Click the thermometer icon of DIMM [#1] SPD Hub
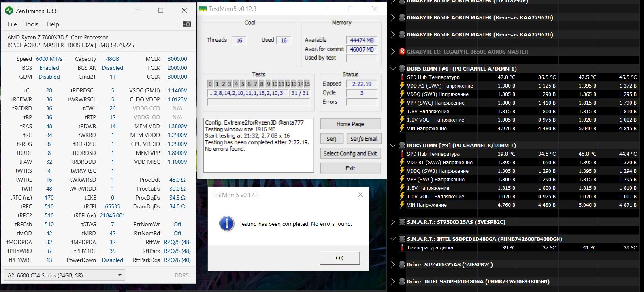The width and height of the screenshot is (644, 292). pyautogui.click(x=402, y=77)
